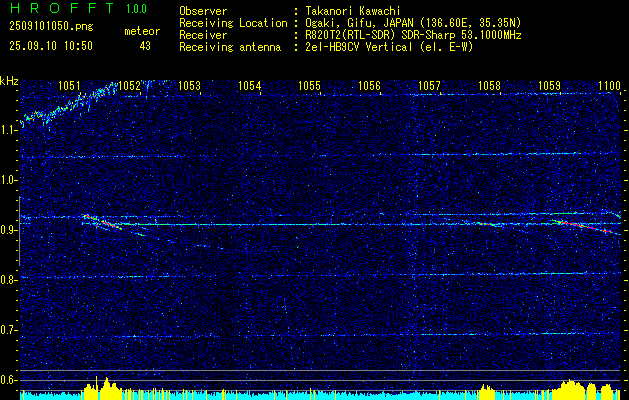Click the 1058 time marker
The image size is (629, 400).
pos(489,85)
